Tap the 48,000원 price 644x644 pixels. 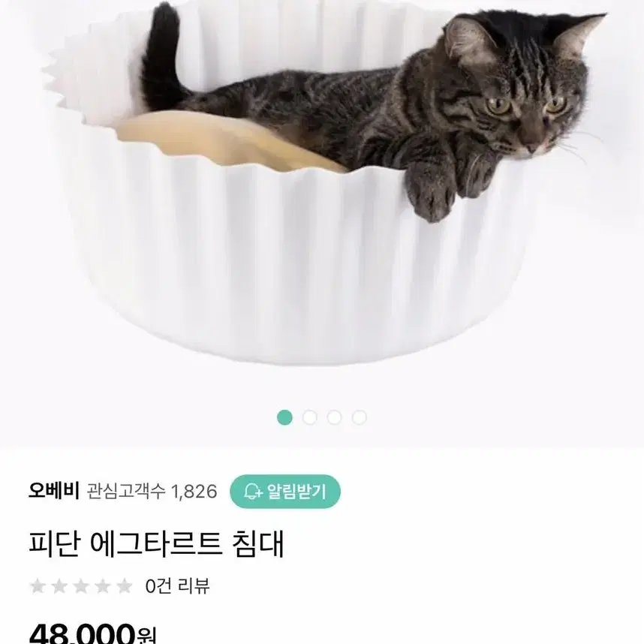(x=92, y=633)
